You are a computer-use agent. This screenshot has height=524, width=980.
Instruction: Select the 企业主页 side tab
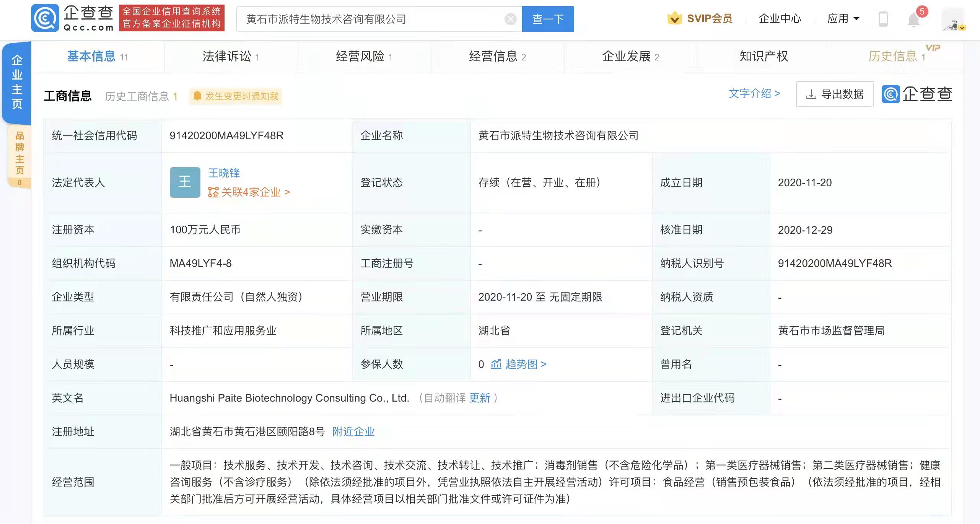[x=17, y=82]
